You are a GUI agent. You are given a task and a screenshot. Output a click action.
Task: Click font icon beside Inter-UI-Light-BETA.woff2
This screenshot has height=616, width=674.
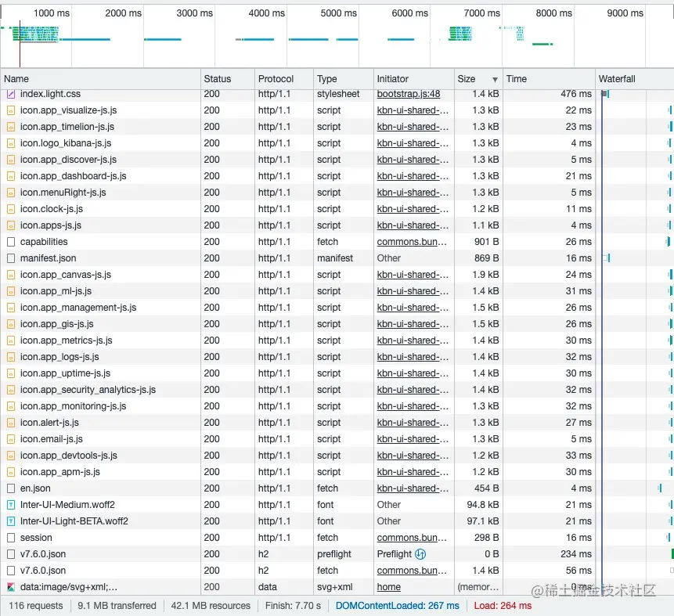tap(11, 521)
